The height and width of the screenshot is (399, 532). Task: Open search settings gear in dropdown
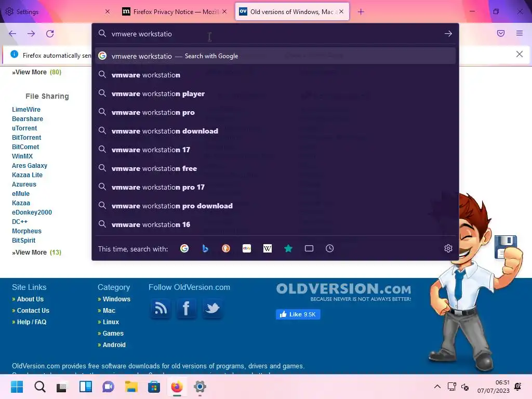448,249
